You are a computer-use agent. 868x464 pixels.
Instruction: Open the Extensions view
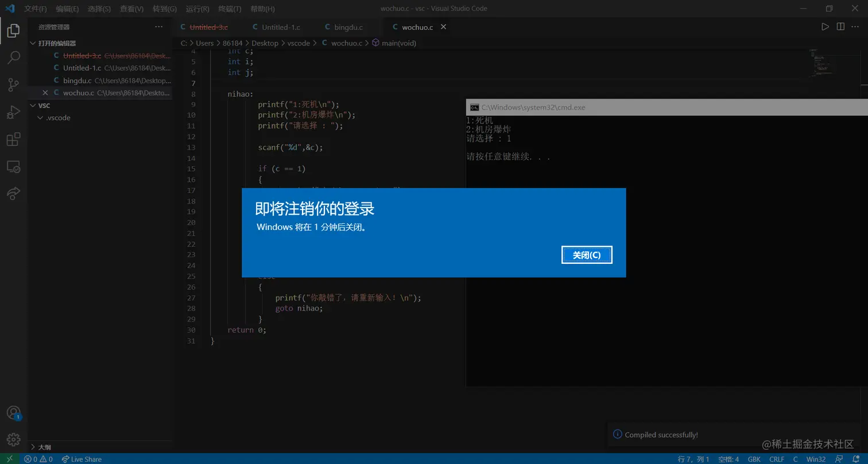[14, 139]
